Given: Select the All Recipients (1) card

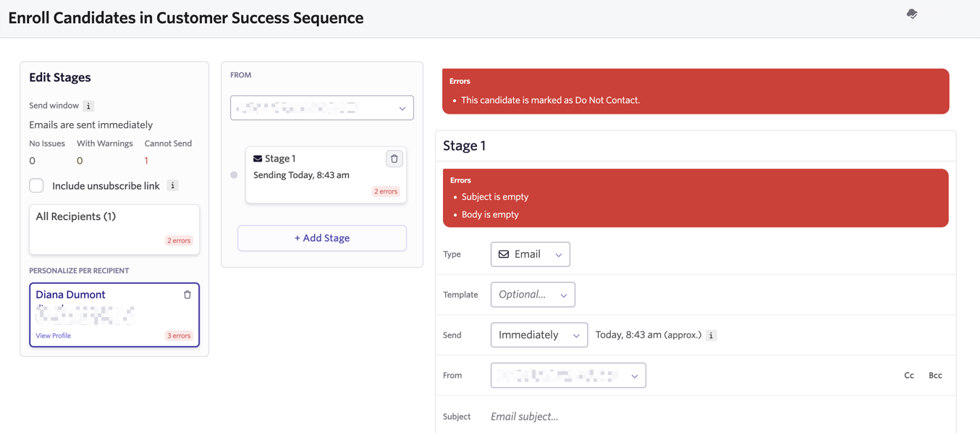Looking at the screenshot, I should pos(114,230).
